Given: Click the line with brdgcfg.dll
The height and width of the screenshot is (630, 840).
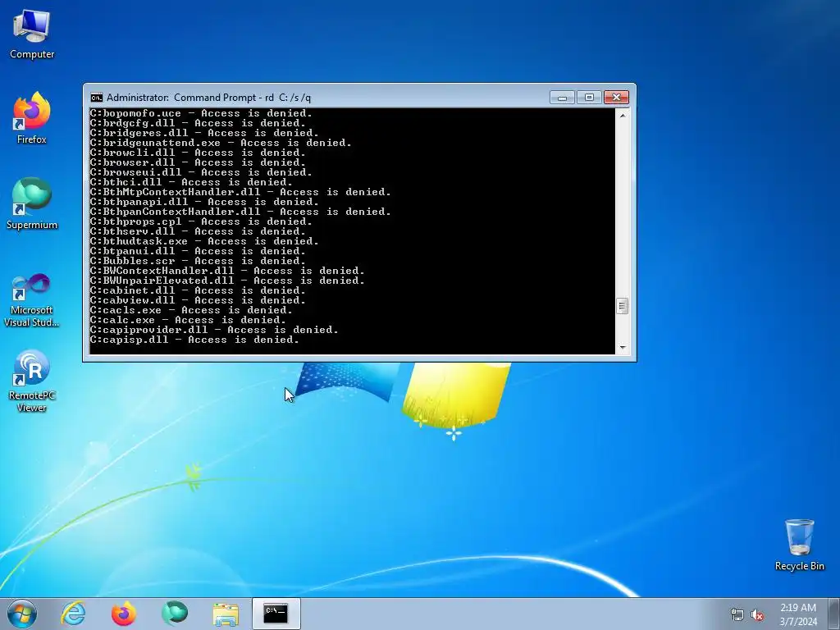Looking at the screenshot, I should [197, 123].
